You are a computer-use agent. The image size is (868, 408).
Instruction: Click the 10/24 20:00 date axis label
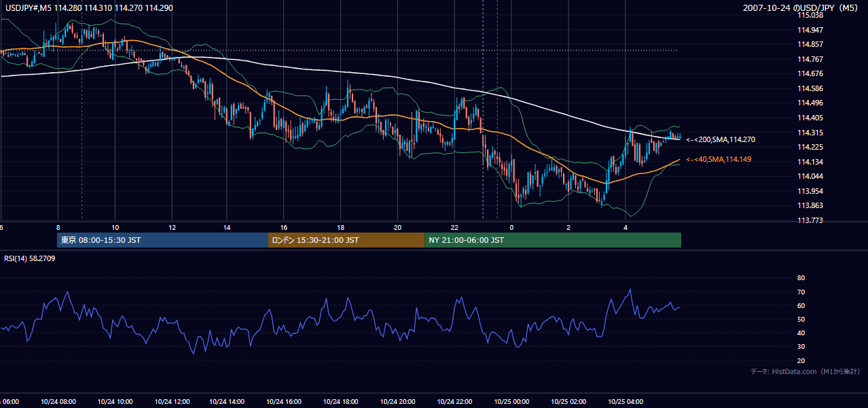pos(397,402)
